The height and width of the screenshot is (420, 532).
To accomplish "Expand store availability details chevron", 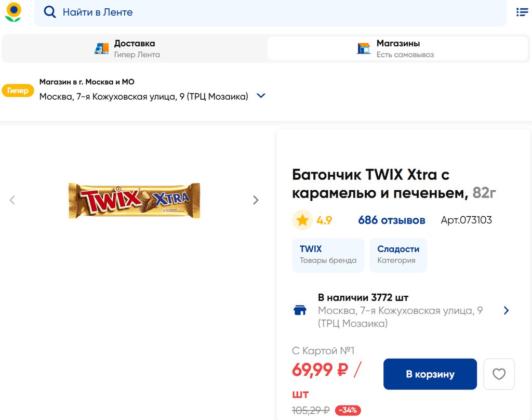I will 507,311.
